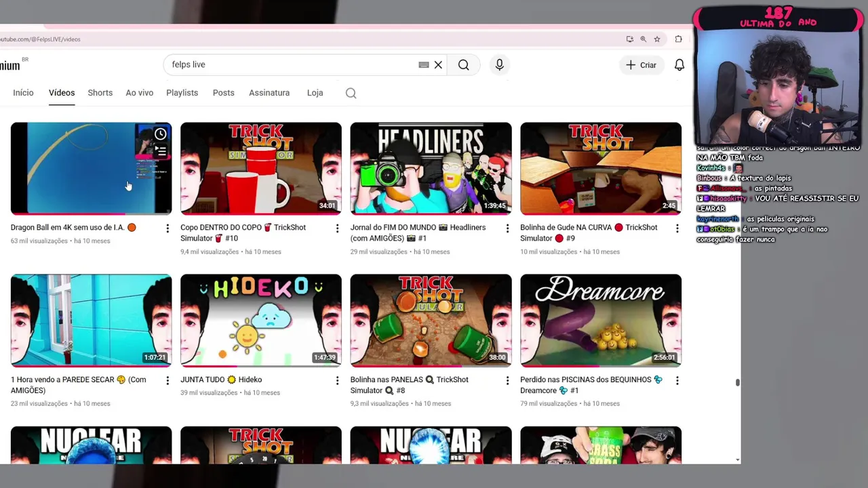Open options menu for PAREDE SECAR video
This screenshot has height=488, width=868.
(x=167, y=381)
